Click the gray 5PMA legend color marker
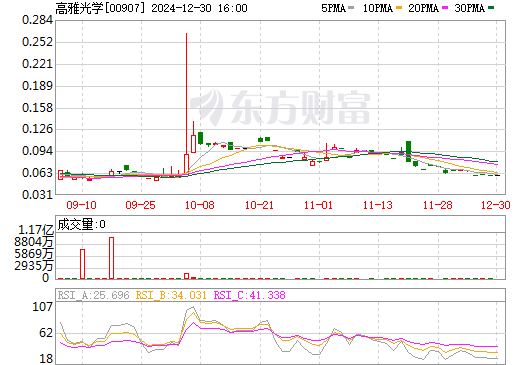 click(x=351, y=7)
